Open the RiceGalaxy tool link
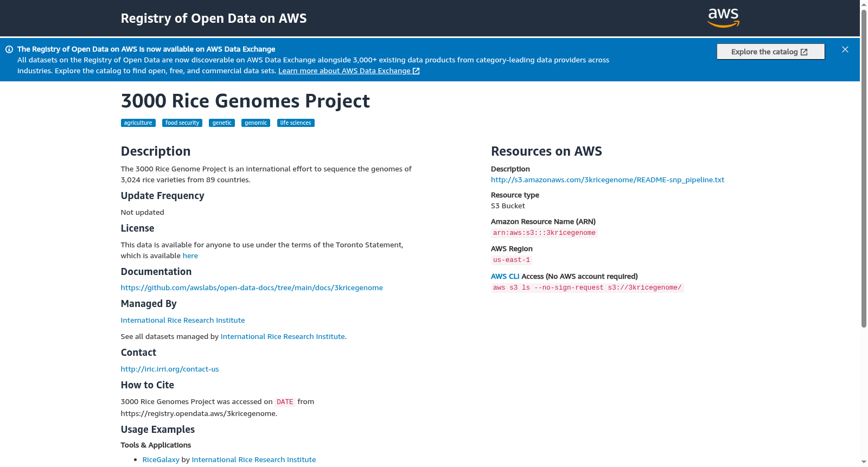Screen dimensions: 868x467 (161, 460)
